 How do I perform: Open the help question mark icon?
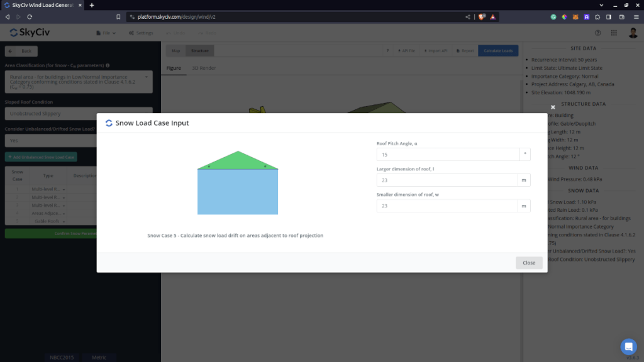(597, 33)
